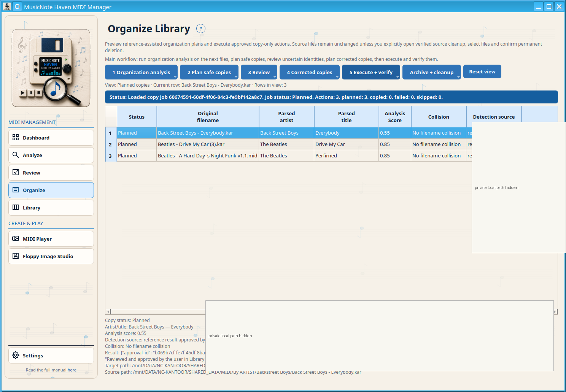Sort by the Original filename column header
This screenshot has width=566, height=392.
pyautogui.click(x=208, y=117)
